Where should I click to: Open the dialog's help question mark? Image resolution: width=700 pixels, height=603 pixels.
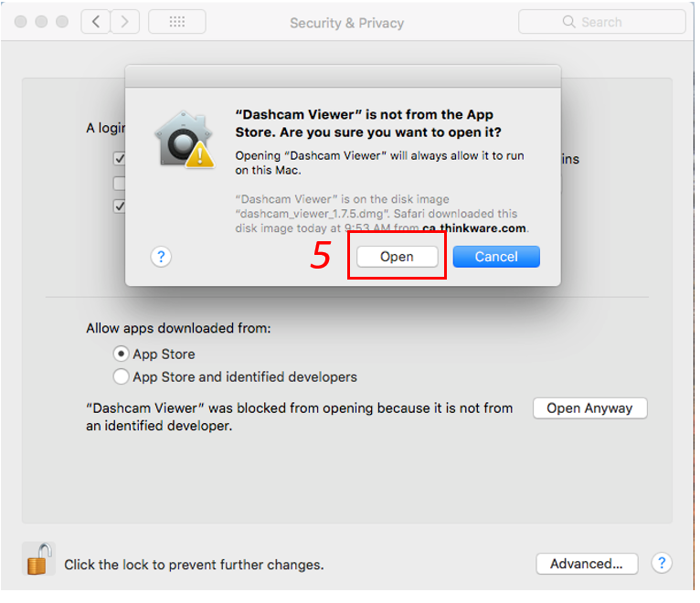tap(161, 257)
